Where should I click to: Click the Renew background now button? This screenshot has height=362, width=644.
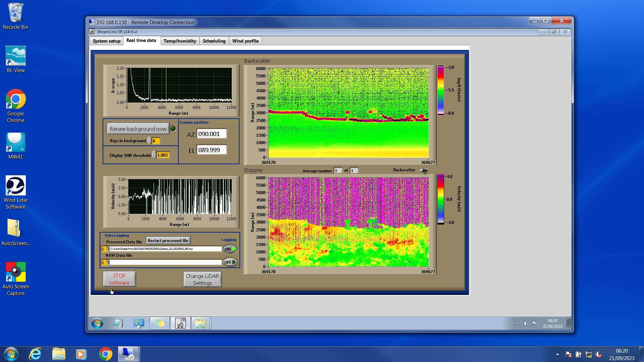tap(138, 129)
